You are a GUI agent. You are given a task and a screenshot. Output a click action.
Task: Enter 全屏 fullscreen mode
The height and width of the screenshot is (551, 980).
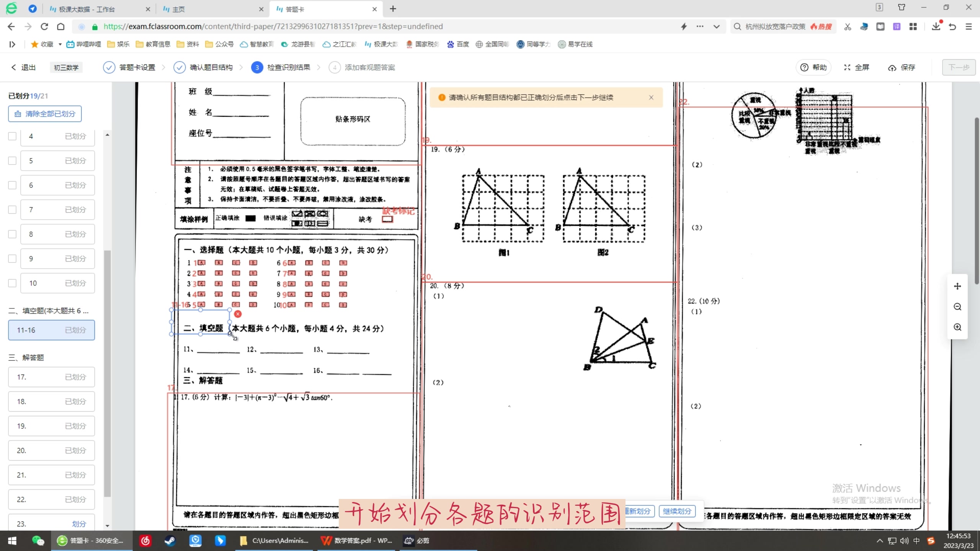[x=857, y=67]
